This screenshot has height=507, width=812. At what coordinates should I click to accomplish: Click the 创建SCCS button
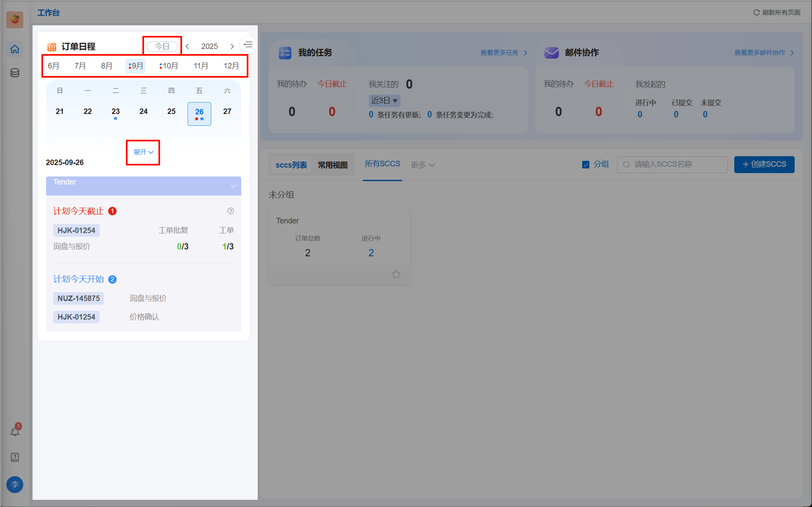point(764,165)
